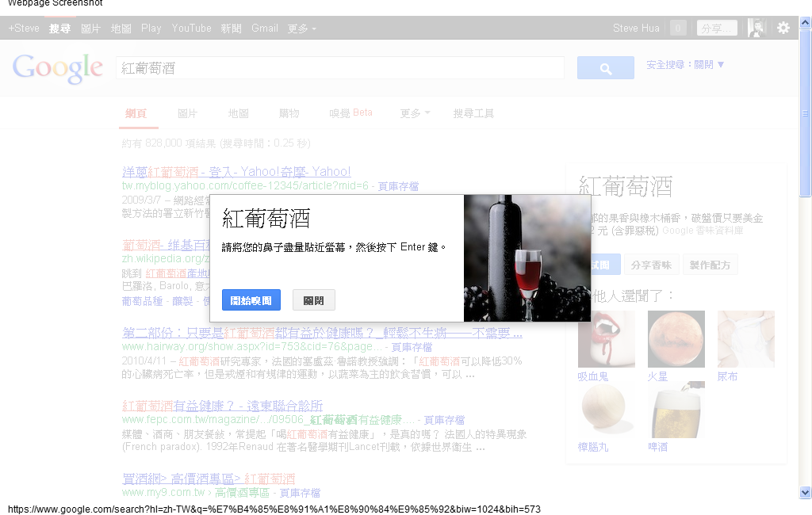This screenshot has width=812, height=515.
Task: Click the 釀製 sublink
Action: (x=182, y=301)
